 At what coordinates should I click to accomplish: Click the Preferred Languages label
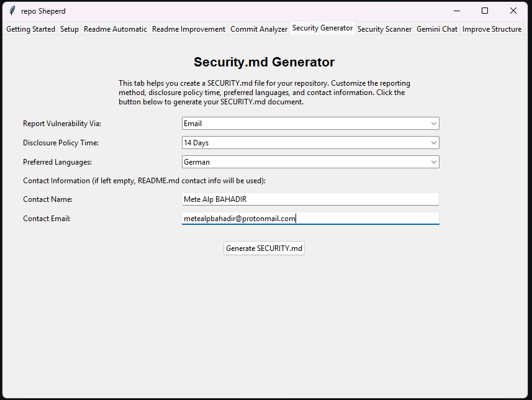point(57,162)
